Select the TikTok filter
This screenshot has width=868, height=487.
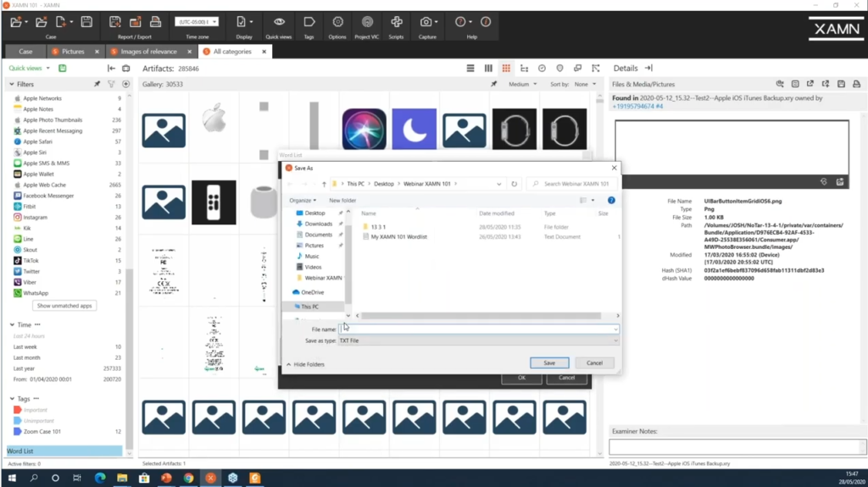[31, 261]
